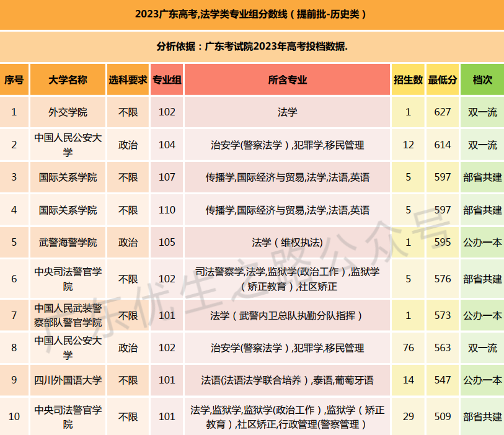Click the 12 enrollment count cell
This screenshot has width=504, height=435.
click(408, 145)
